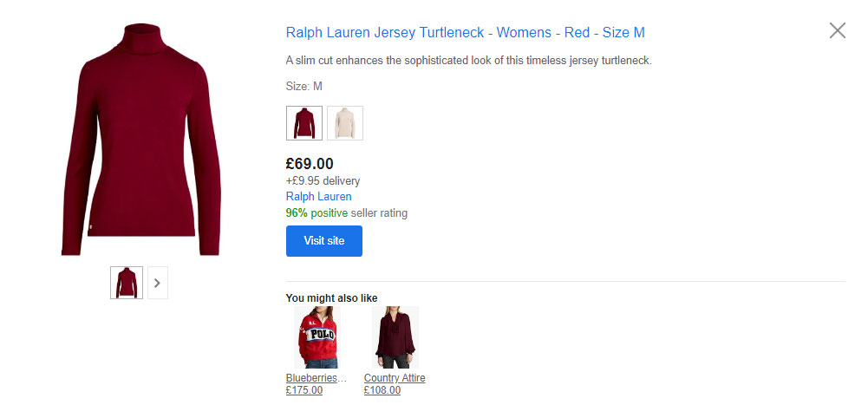Click the £108.00 price link
The width and height of the screenshot is (868, 418).
tap(382, 390)
